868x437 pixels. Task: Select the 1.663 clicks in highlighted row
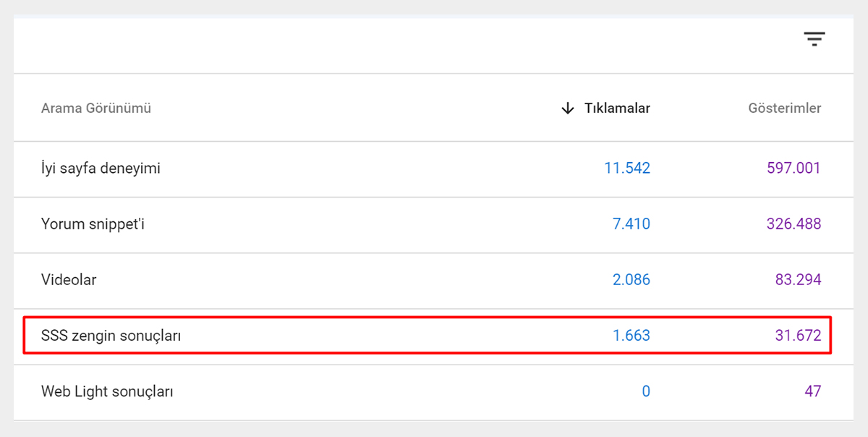[x=631, y=336]
